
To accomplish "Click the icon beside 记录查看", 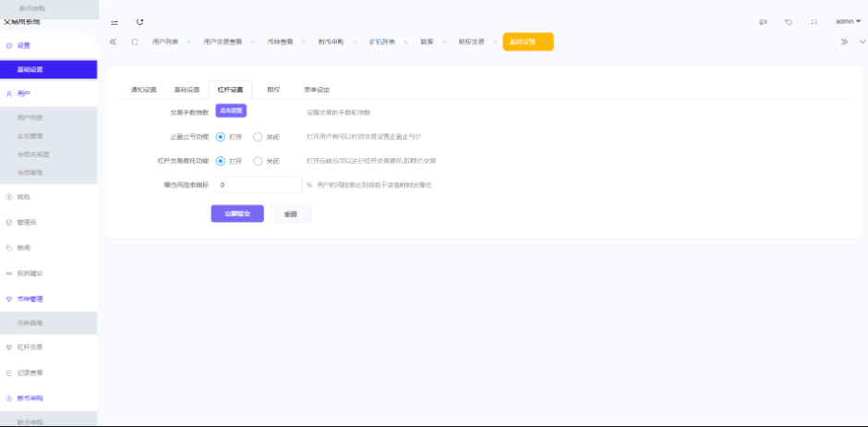I will 9,372.
